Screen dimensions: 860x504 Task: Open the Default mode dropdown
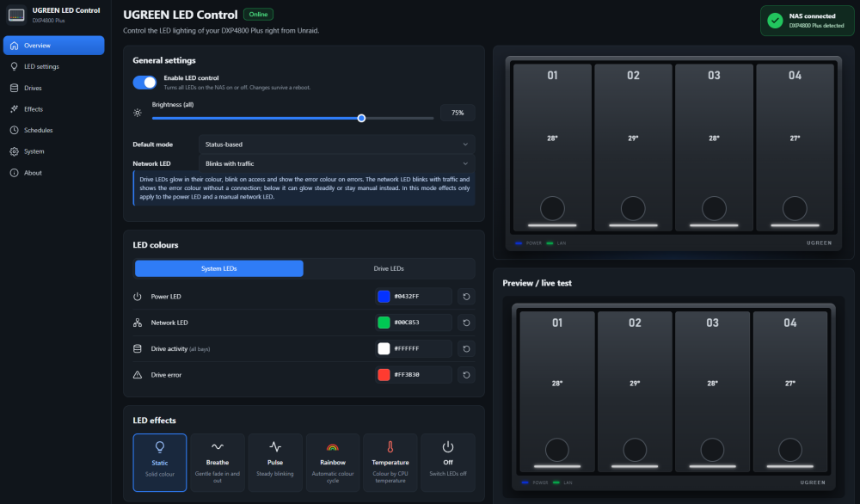[336, 144]
